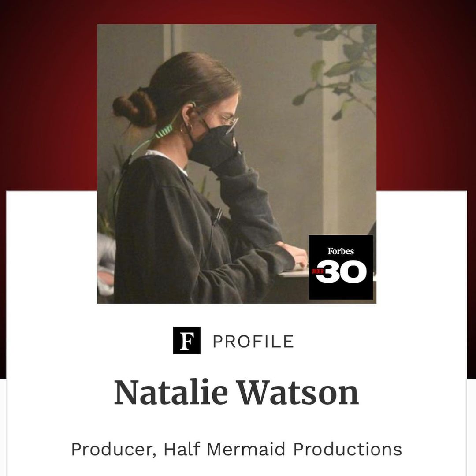Click the eyeglasses in the photo
This screenshot has width=476, height=476.
coord(230,122)
